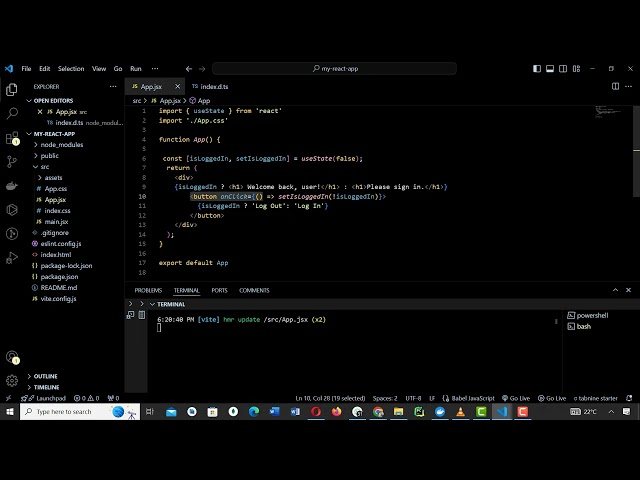Open the Docker view in activity bar
The height and width of the screenshot is (480, 640).
coord(12,186)
